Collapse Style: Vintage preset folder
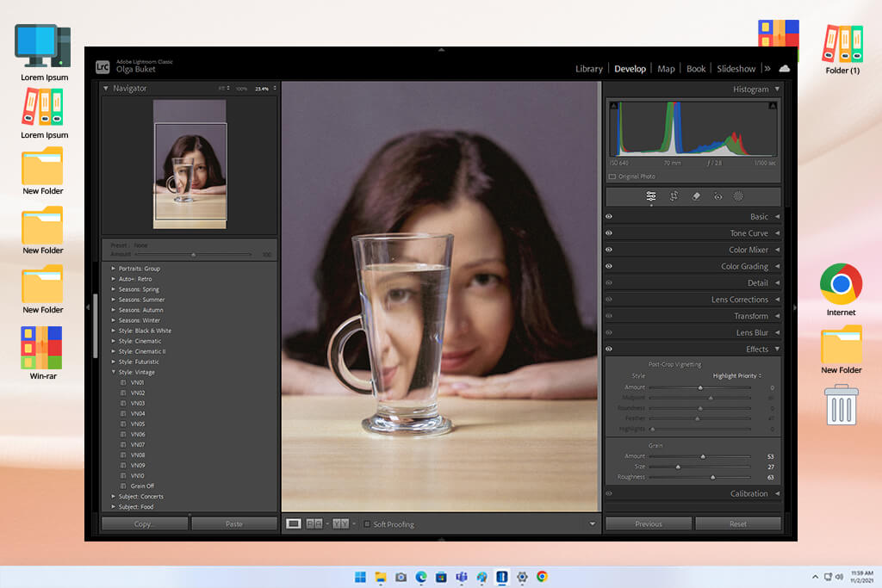Image resolution: width=882 pixels, height=588 pixels. tap(113, 372)
